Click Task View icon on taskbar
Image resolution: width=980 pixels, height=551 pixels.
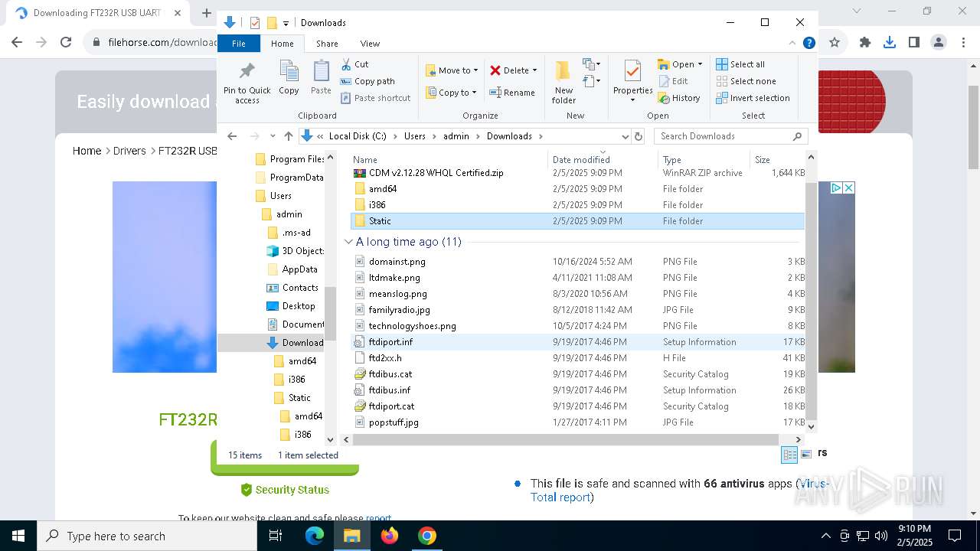pyautogui.click(x=276, y=536)
